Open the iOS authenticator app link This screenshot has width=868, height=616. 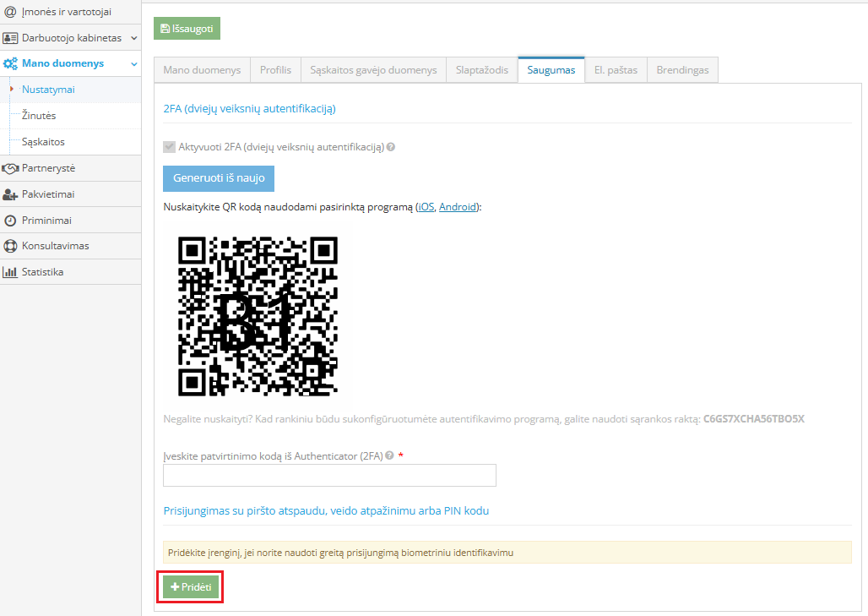(x=426, y=207)
